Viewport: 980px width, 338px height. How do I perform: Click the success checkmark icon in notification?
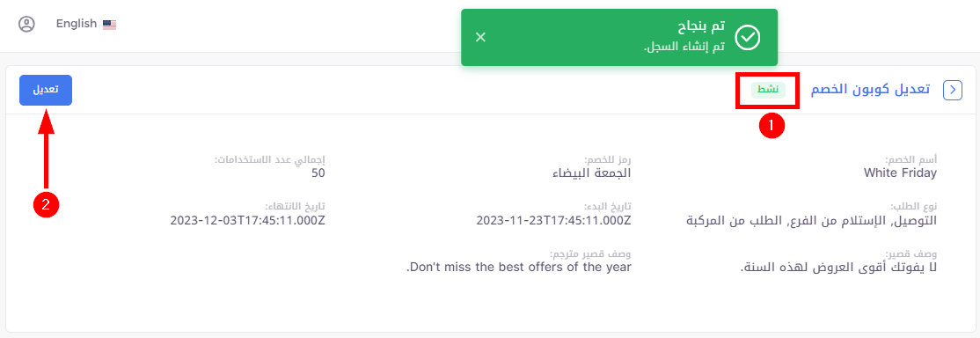tap(747, 38)
